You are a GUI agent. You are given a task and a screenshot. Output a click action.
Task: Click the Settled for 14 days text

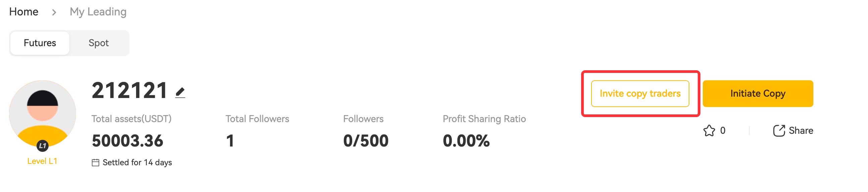pos(137,163)
